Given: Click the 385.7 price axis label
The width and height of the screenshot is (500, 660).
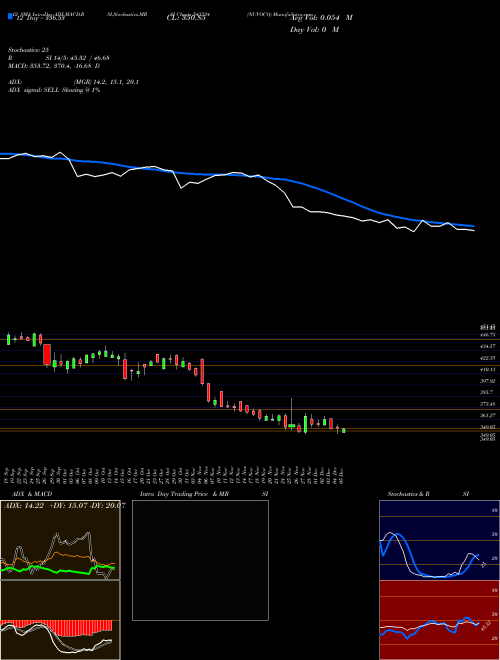Looking at the screenshot, I should click(x=487, y=392).
